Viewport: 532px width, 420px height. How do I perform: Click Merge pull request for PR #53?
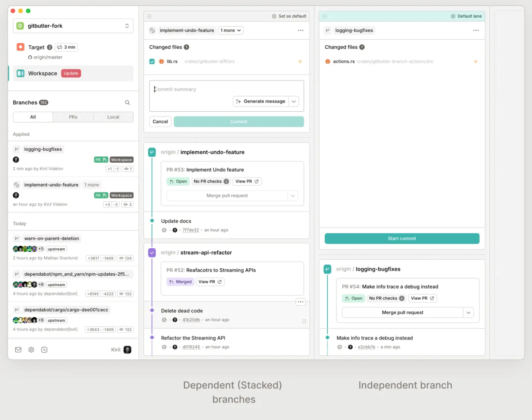click(x=227, y=196)
